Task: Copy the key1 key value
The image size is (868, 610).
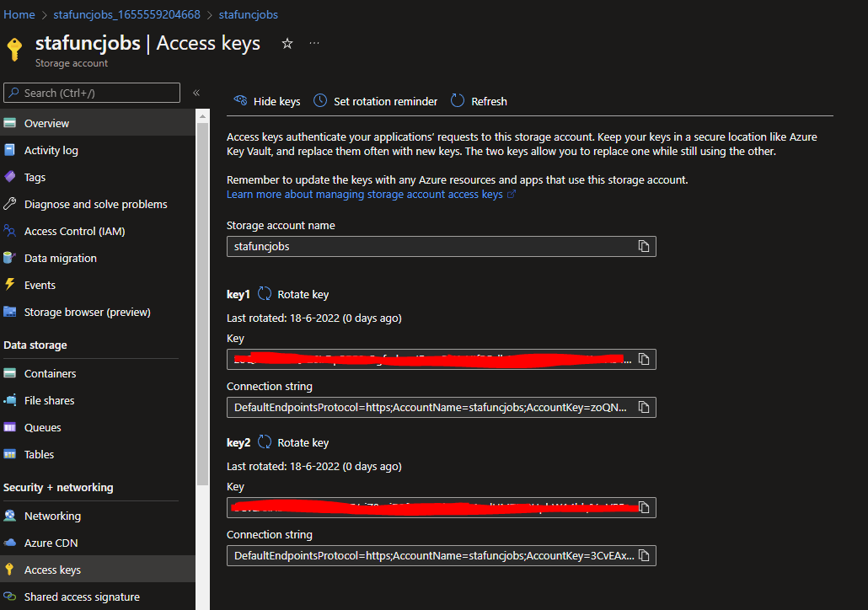Action: pyautogui.click(x=644, y=359)
